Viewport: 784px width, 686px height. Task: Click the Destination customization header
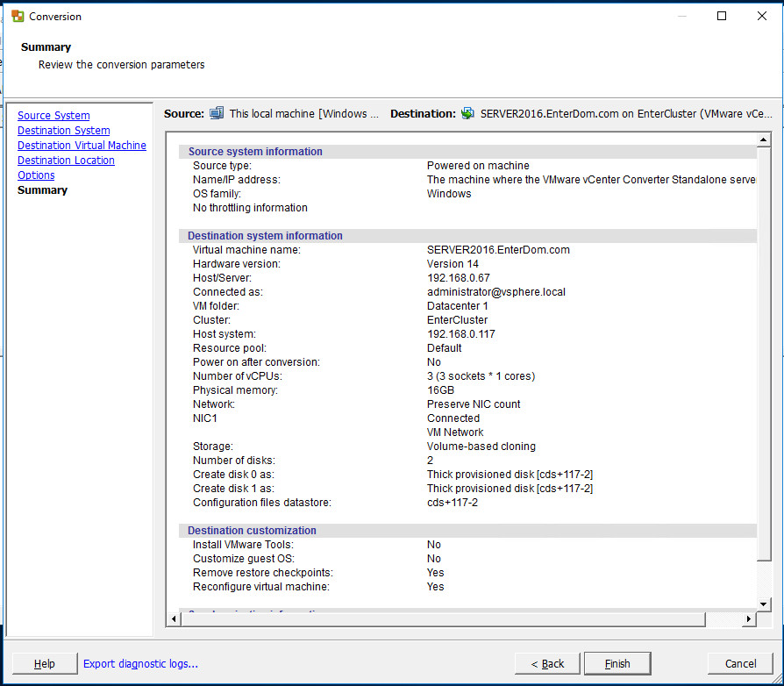pos(252,531)
